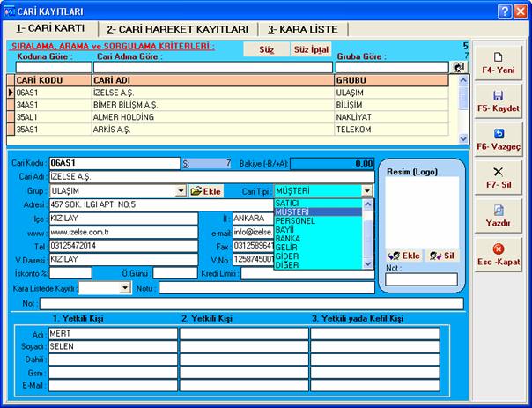Screen dimensions: 532x408
Task: Choose GELİR from the Cari Tipi list
Action: pos(318,247)
